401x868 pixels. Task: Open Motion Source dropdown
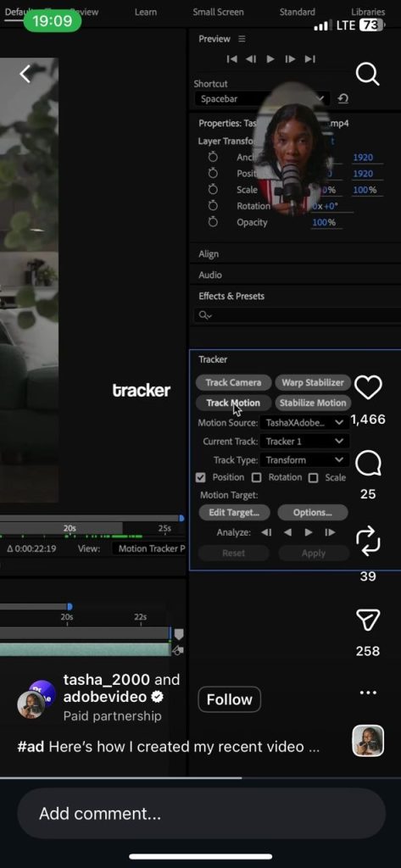coord(304,423)
